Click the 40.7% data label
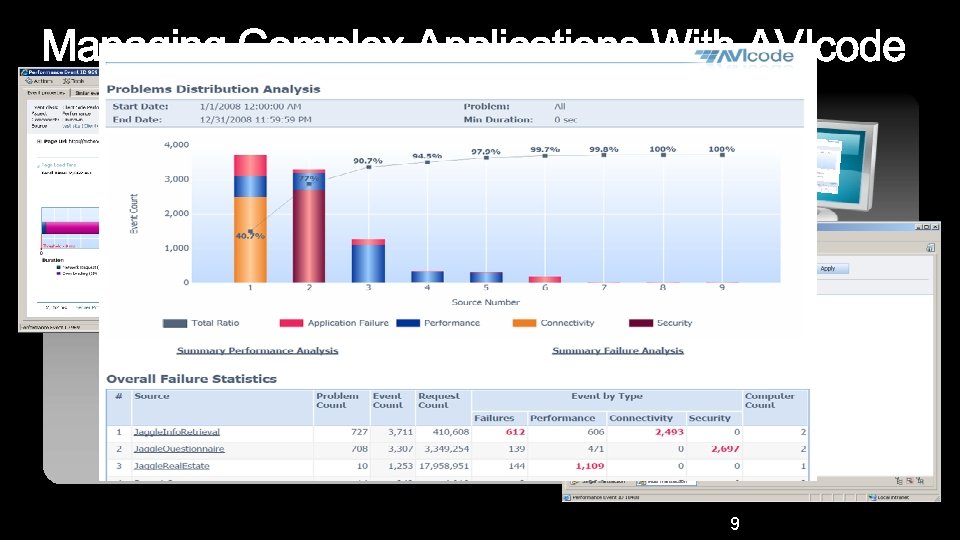 coord(250,236)
